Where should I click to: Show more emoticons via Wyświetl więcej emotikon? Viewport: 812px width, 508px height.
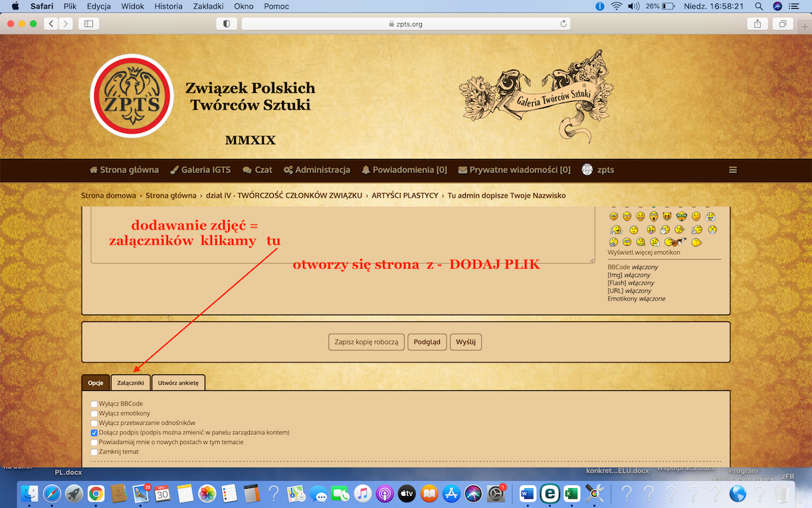643,253
